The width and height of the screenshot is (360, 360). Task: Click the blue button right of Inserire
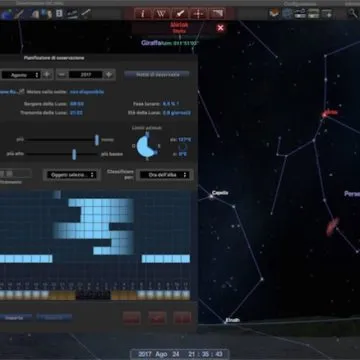[54, 318]
